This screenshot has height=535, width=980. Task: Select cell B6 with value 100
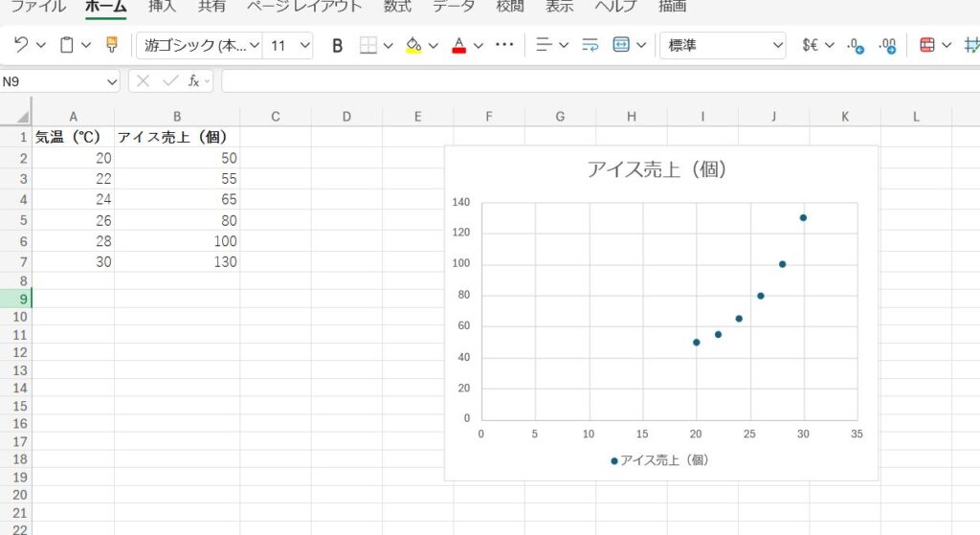point(177,241)
